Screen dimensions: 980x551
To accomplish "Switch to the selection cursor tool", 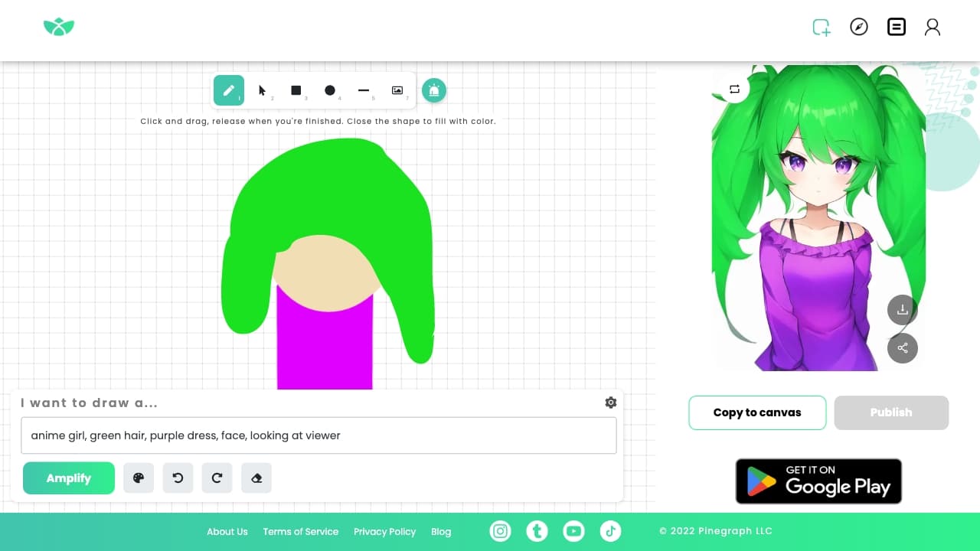I will click(x=262, y=90).
